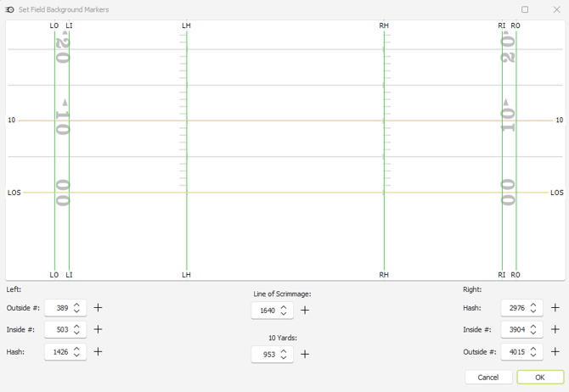Select the bottom RH marker label
The height and width of the screenshot is (392, 569).
coord(384,275)
